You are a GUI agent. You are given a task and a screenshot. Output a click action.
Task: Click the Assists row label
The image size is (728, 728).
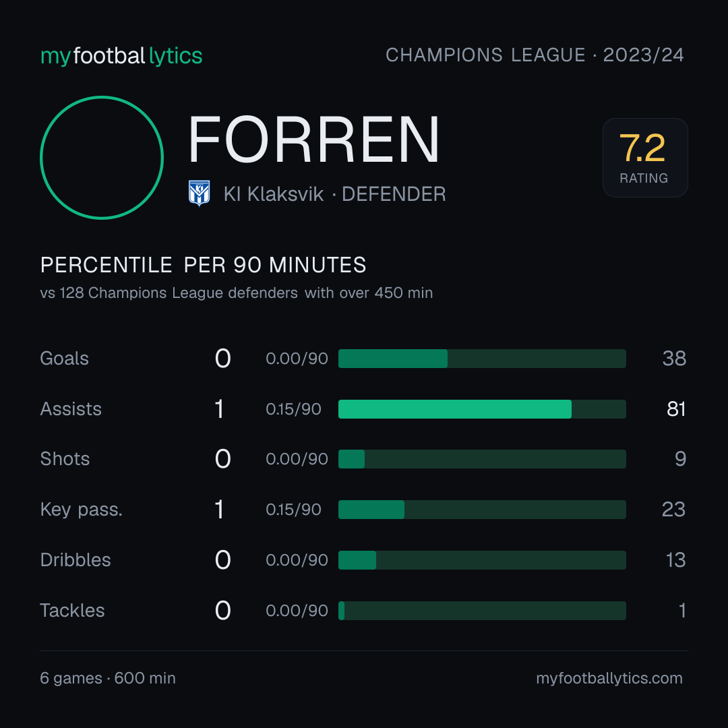coord(71,409)
